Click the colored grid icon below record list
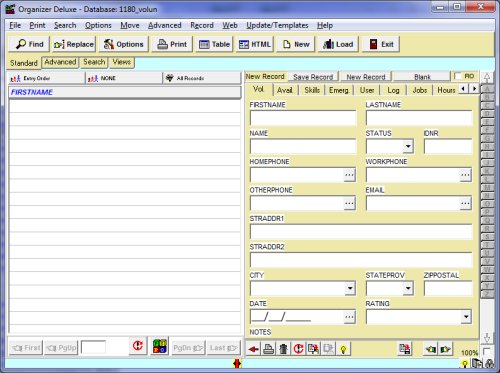 coord(160,346)
